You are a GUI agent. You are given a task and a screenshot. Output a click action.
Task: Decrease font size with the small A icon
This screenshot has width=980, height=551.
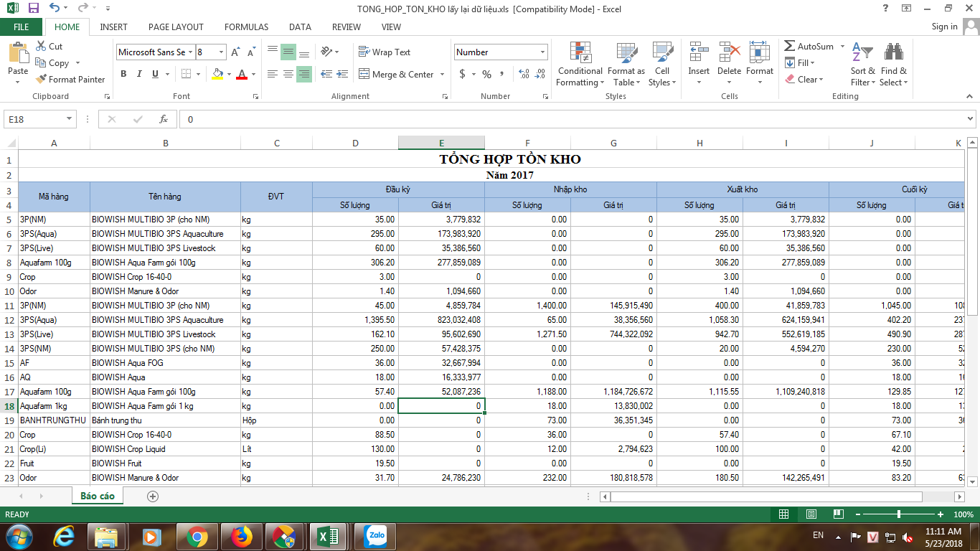click(x=251, y=52)
